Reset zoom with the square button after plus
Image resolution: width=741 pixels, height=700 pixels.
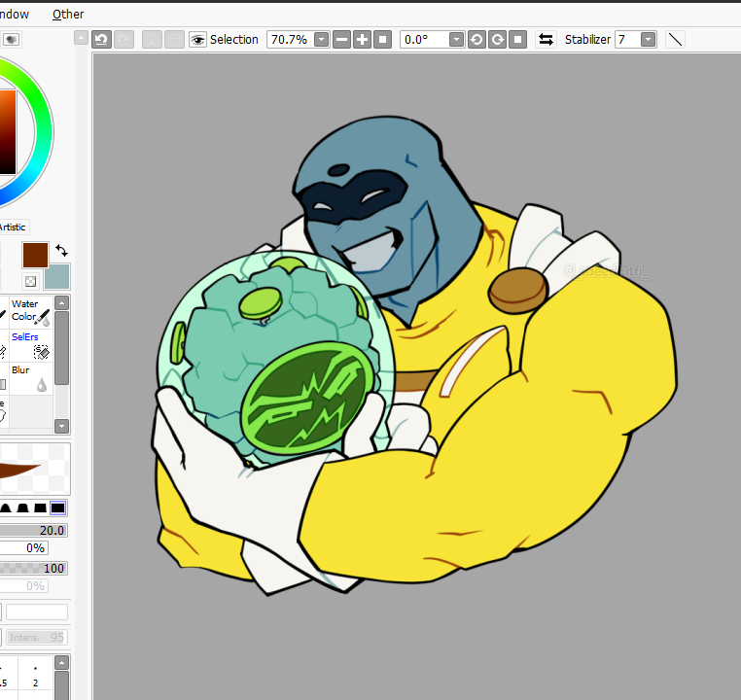pyautogui.click(x=382, y=40)
